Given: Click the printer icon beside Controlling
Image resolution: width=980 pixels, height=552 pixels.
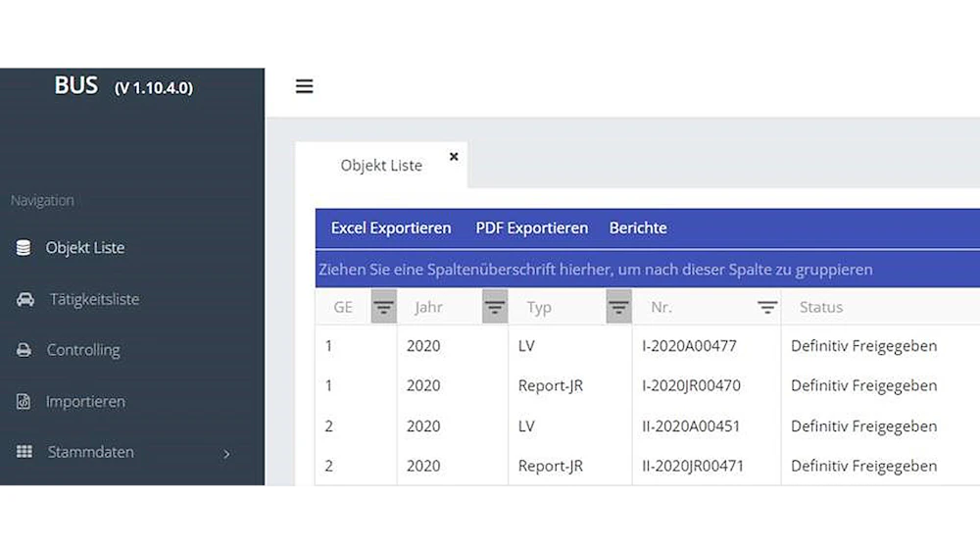Looking at the screenshot, I should tap(24, 350).
